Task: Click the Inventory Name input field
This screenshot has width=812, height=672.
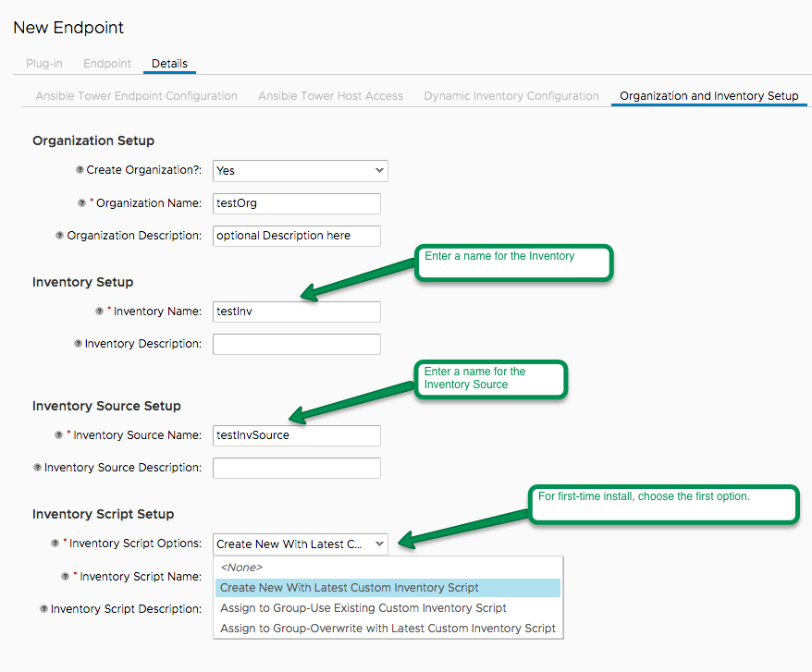Action: pyautogui.click(x=297, y=312)
